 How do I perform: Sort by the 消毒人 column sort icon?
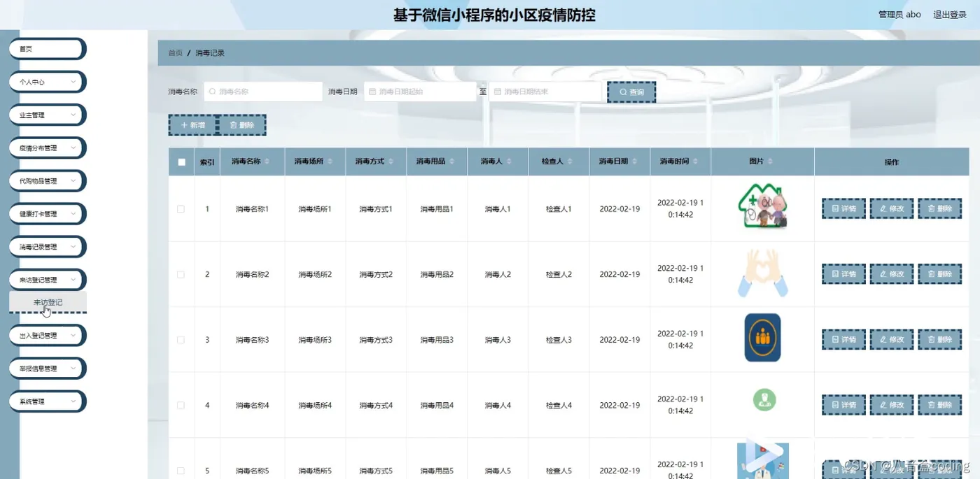point(509,162)
